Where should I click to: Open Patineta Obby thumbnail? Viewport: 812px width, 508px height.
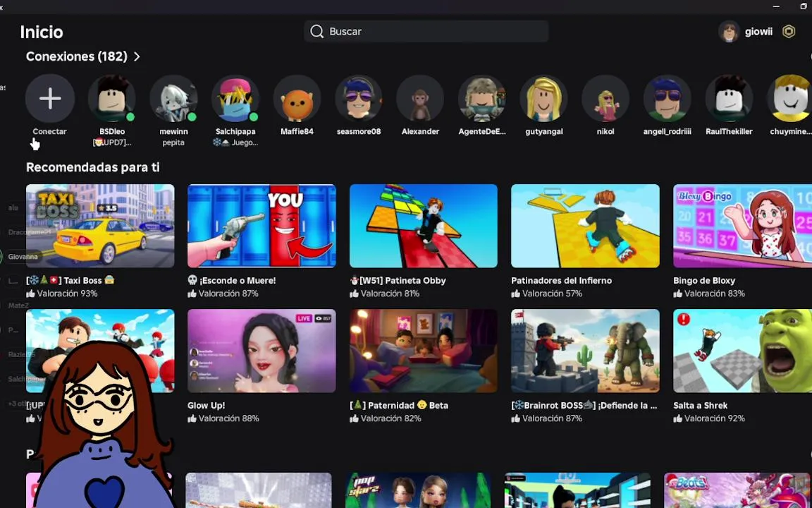[423, 226]
